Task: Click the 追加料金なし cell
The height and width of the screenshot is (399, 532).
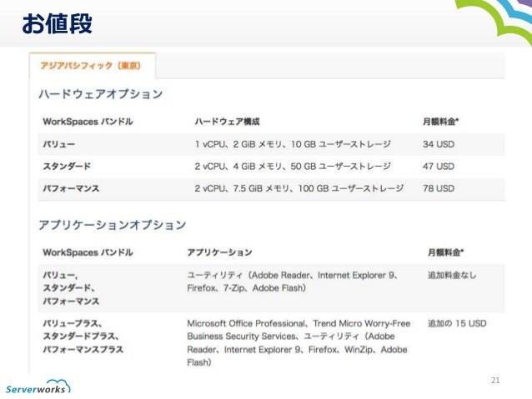Action: click(452, 275)
